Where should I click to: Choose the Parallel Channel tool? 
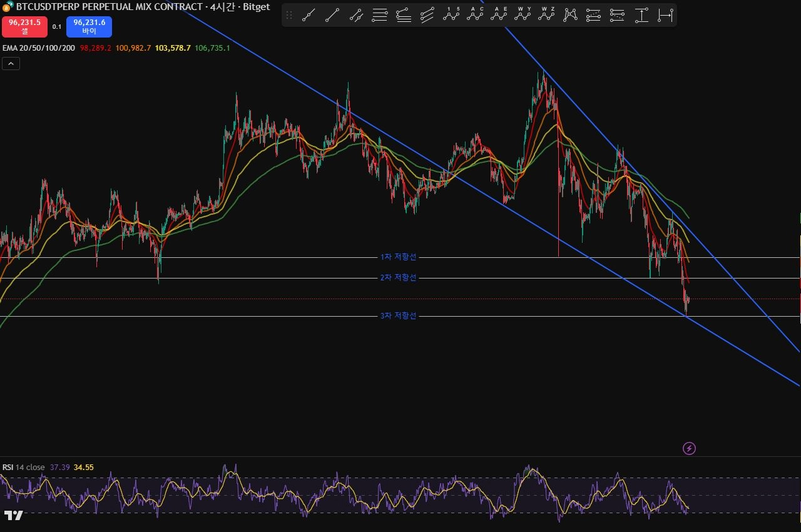[356, 15]
